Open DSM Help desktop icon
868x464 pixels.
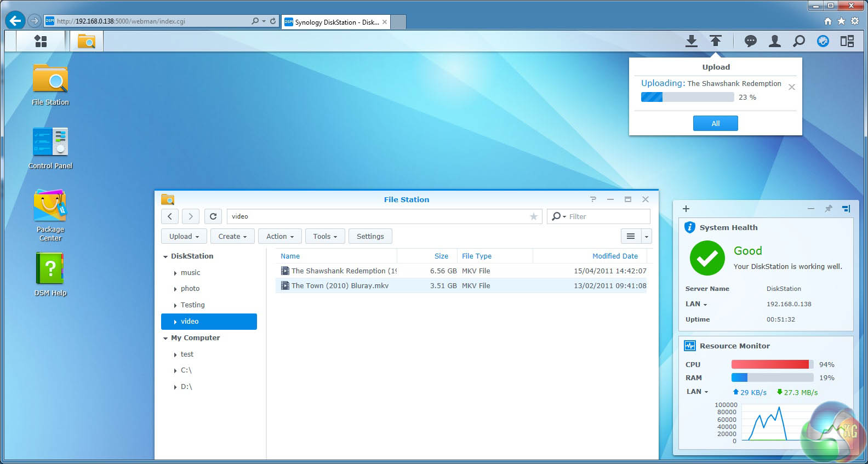click(50, 268)
